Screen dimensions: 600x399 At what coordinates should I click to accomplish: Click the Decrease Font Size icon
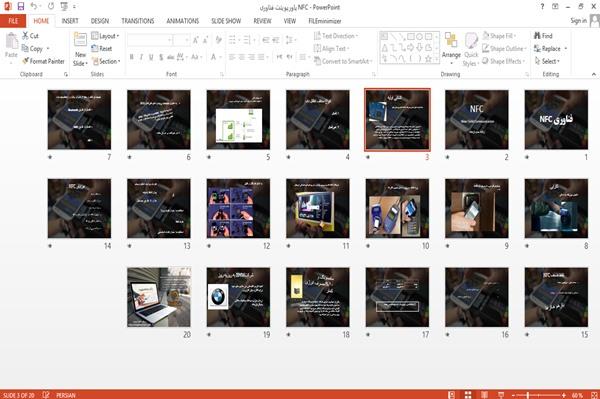point(205,40)
